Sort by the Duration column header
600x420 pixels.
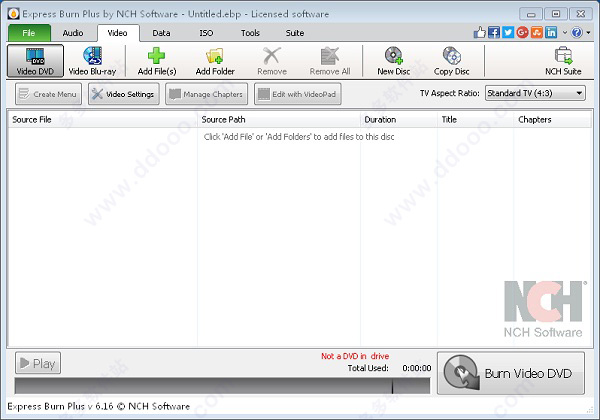pyautogui.click(x=399, y=119)
